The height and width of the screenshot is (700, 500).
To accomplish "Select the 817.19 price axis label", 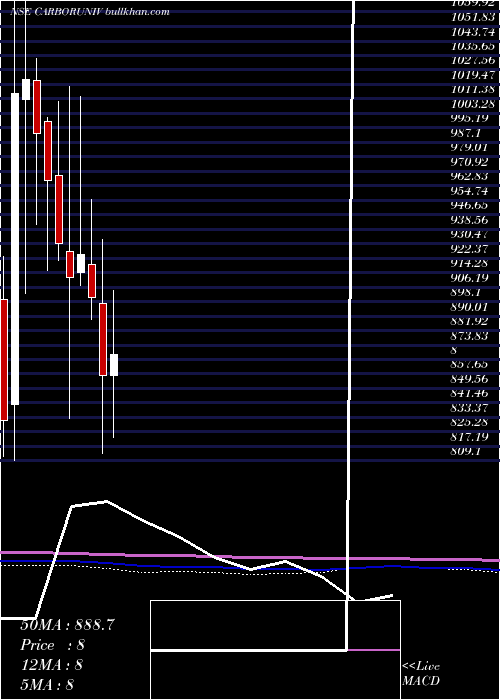I will [470, 437].
